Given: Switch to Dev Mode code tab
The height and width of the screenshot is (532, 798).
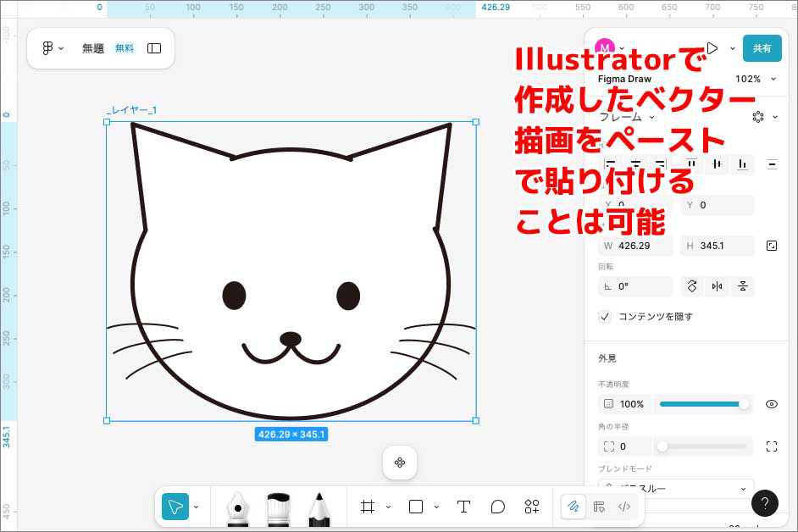Looking at the screenshot, I should 624,507.
